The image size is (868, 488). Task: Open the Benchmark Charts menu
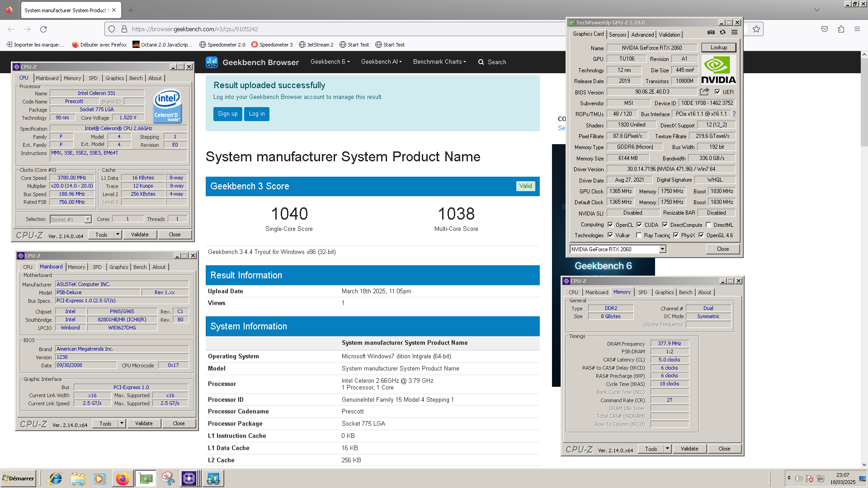tap(439, 62)
